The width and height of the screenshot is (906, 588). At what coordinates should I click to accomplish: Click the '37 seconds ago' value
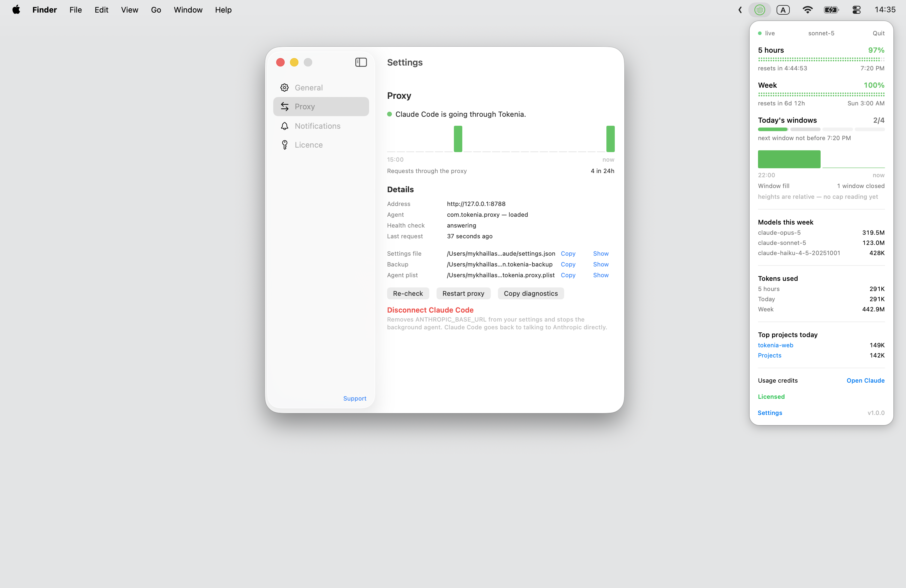tap(469, 236)
